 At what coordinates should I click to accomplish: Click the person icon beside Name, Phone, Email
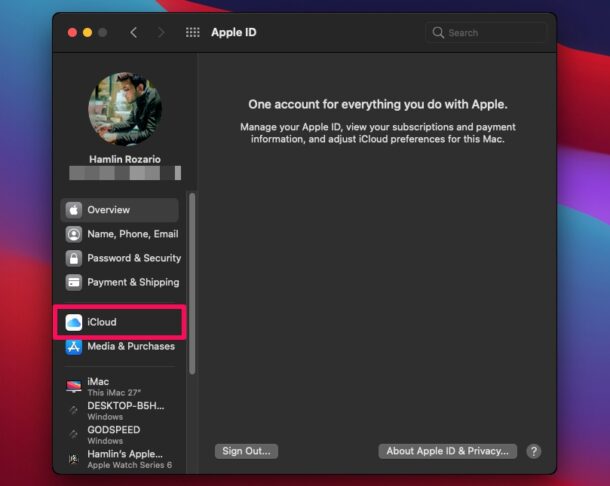(x=74, y=234)
